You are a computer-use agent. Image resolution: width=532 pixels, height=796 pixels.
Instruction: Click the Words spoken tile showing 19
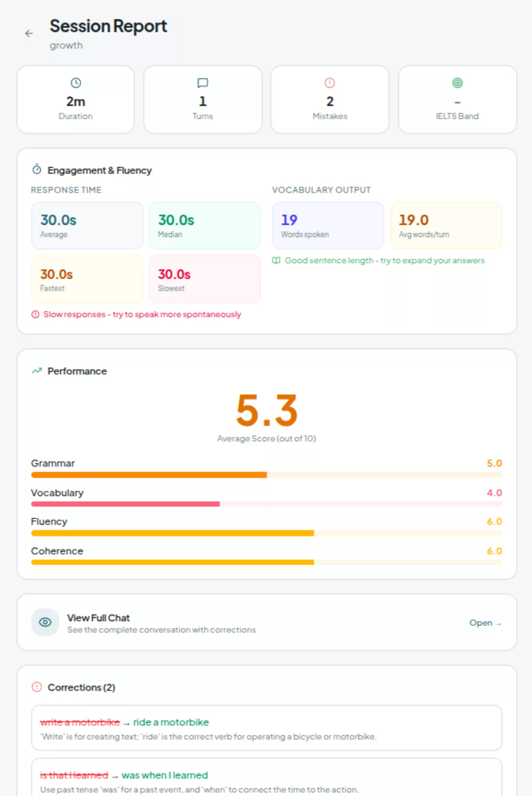(328, 226)
